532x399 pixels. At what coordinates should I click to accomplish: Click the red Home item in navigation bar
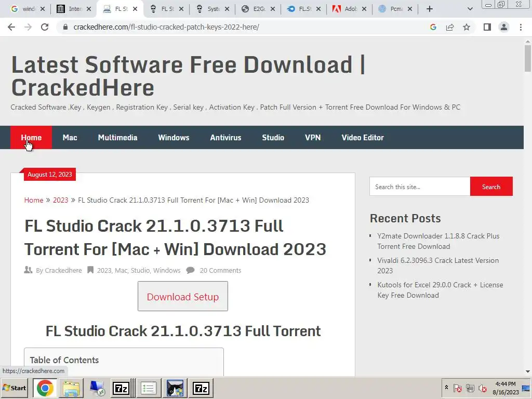(31, 137)
